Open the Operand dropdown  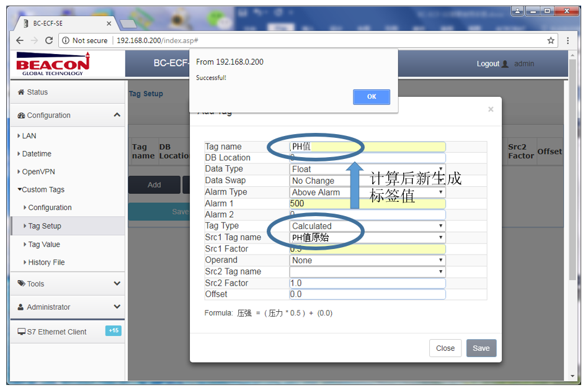coord(367,260)
